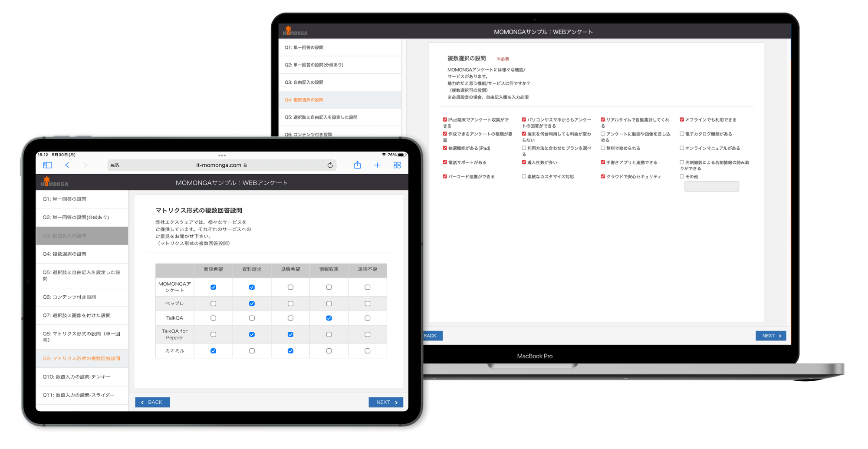Click the BACK button on MacBook
Screen dimensions: 868x449
point(432,336)
